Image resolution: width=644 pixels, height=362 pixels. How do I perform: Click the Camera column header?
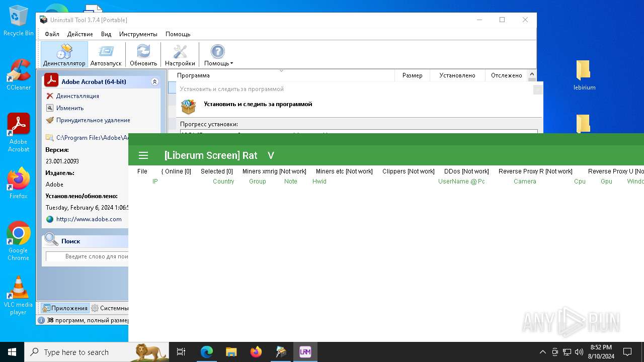click(525, 182)
